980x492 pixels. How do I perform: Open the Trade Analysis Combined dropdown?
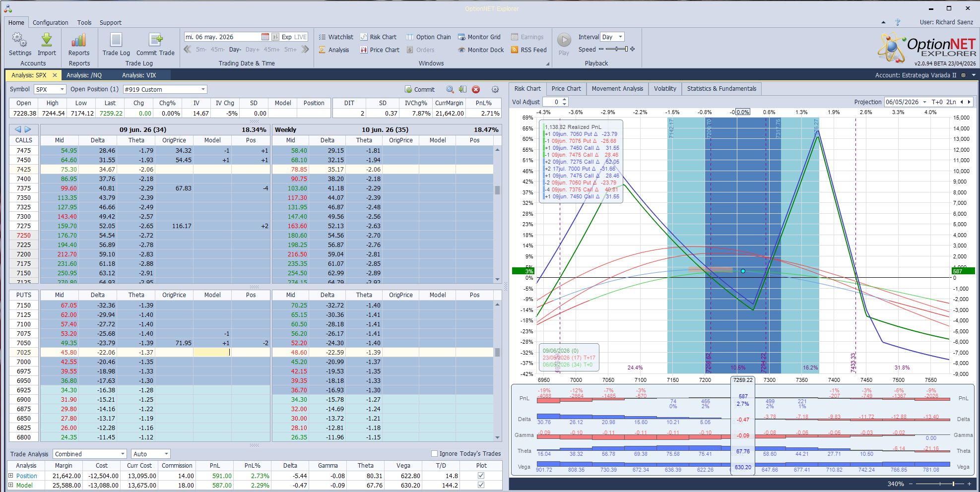point(123,454)
